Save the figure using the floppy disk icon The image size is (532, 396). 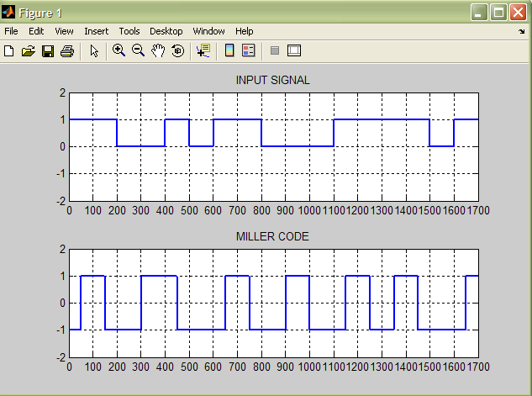tap(48, 51)
